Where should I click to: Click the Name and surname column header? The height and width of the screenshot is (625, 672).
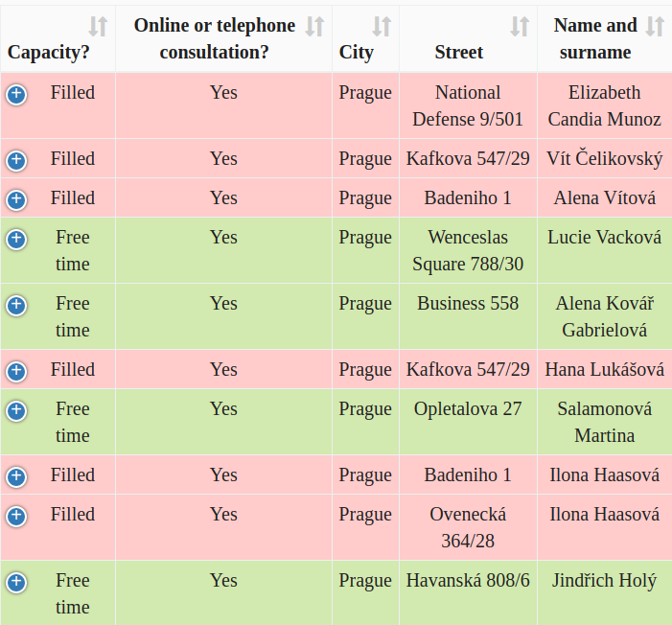[595, 38]
